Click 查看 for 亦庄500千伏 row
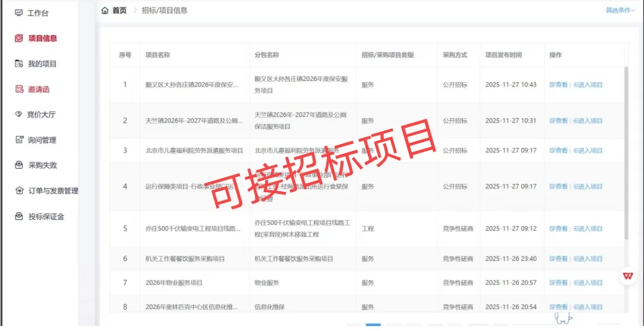 (x=559, y=229)
